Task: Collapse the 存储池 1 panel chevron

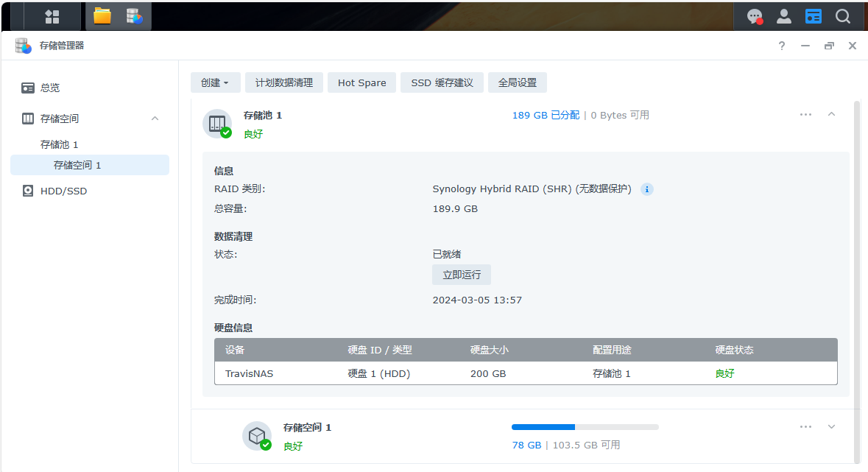Action: click(832, 115)
